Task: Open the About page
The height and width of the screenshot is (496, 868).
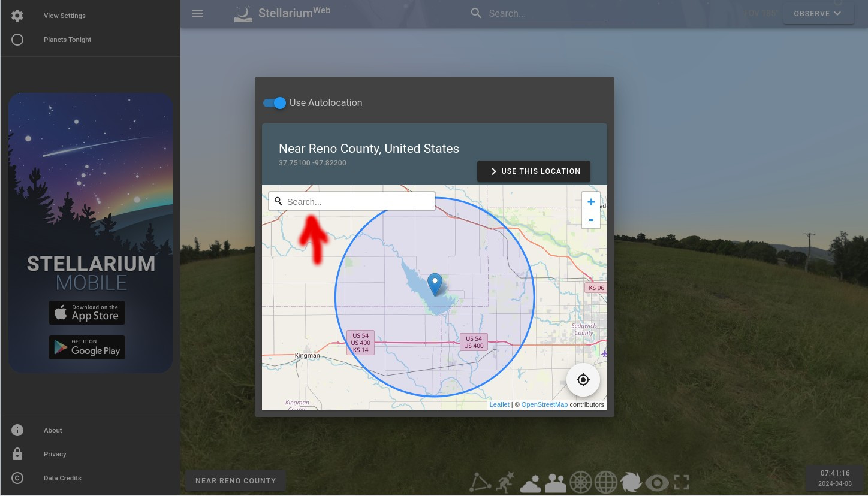Action: [x=53, y=430]
